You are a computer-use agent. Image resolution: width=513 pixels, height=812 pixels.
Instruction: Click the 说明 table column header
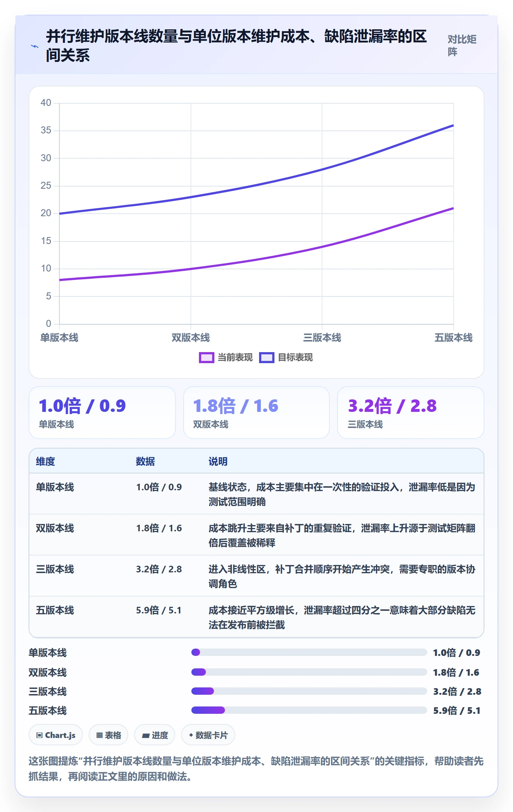coord(218,461)
